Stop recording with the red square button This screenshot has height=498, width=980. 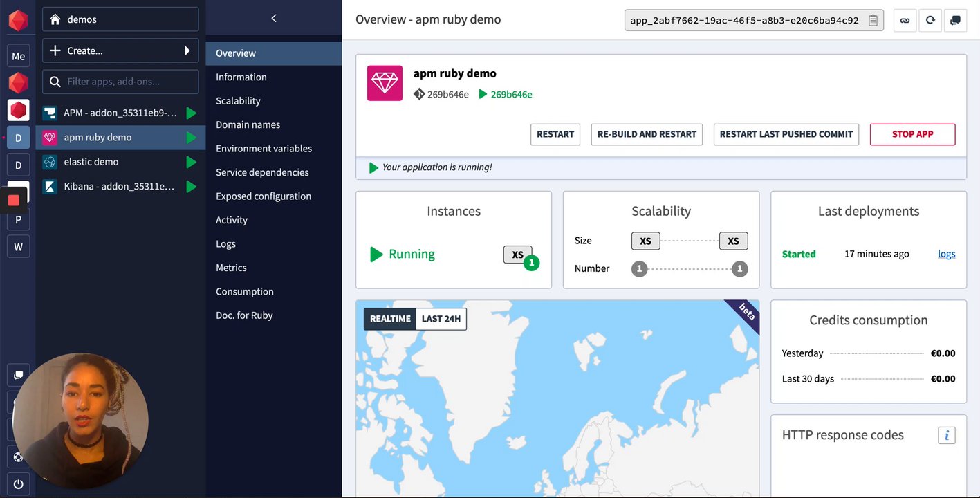13,200
